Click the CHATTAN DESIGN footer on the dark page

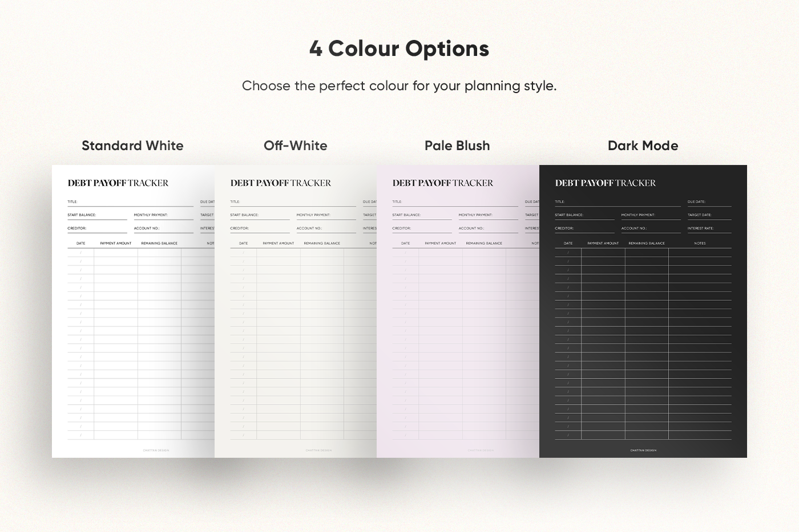point(643,450)
